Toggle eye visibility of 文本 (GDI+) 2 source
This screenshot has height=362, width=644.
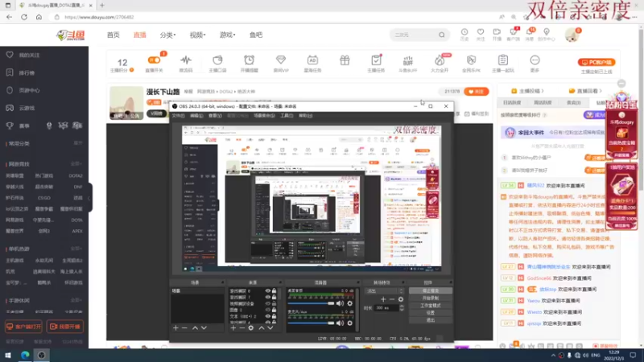[268, 316]
